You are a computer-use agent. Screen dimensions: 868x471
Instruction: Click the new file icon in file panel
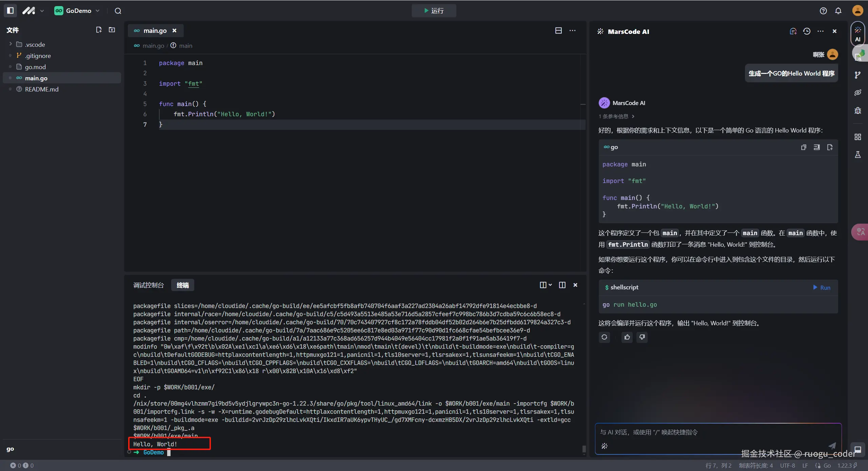(99, 30)
